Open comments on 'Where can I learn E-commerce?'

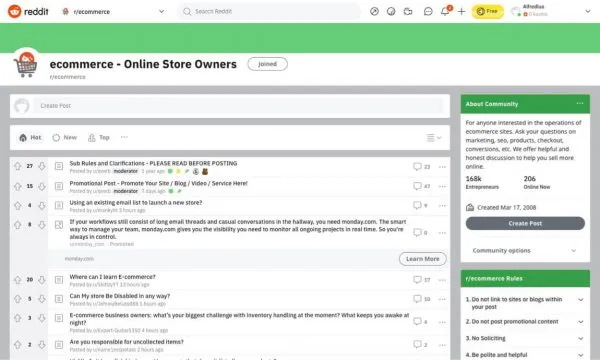(422, 280)
